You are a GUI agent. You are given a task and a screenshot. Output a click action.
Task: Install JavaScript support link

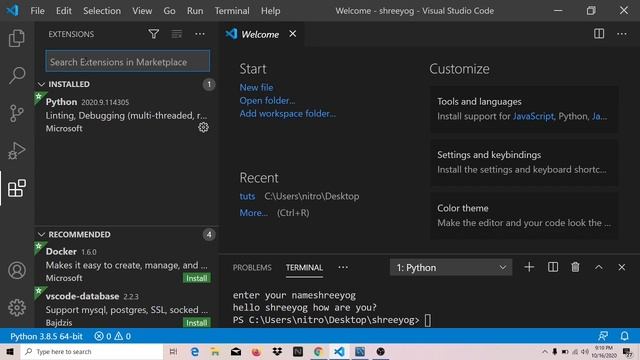point(533,116)
